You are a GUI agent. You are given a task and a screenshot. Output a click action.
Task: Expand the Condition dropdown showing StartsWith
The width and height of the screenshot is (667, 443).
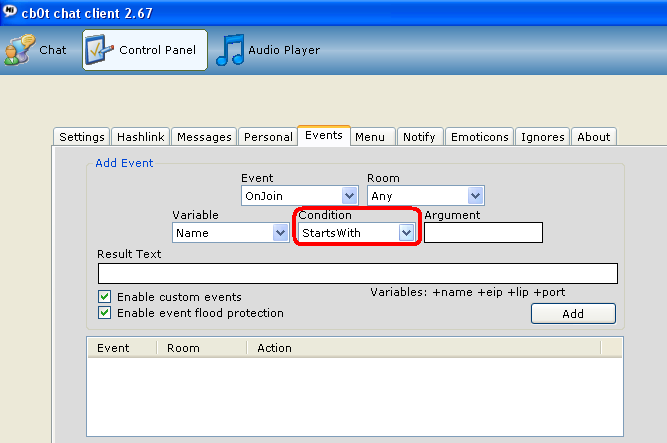406,233
